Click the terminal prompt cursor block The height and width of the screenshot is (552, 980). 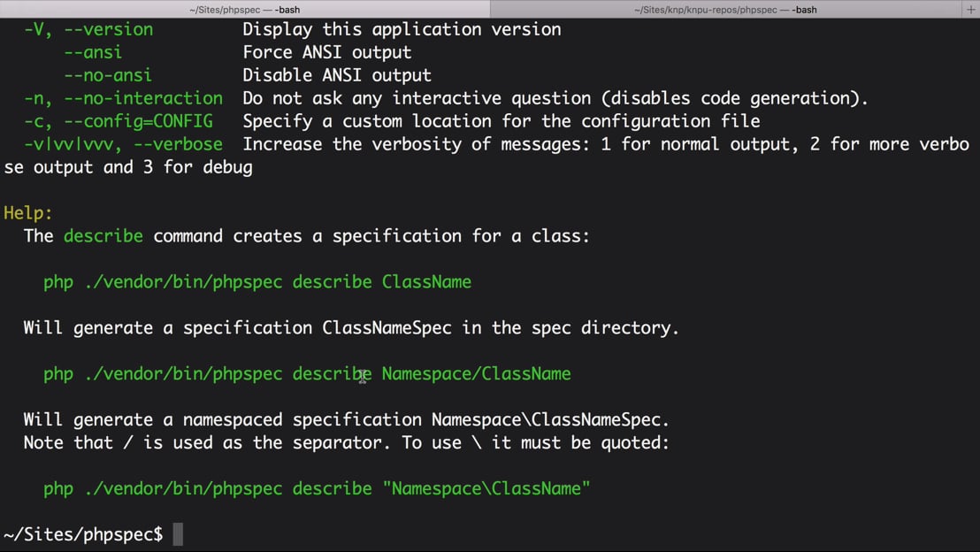click(178, 534)
